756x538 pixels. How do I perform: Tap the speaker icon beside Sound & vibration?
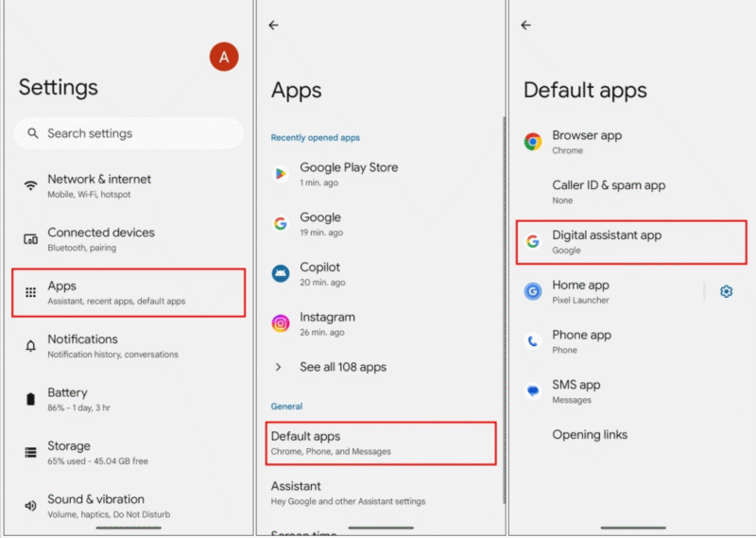(x=31, y=506)
